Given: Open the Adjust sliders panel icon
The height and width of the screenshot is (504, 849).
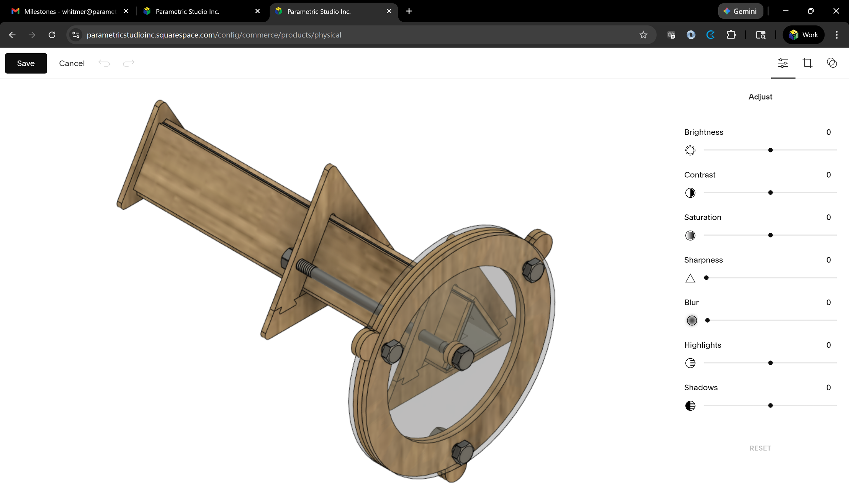Looking at the screenshot, I should [783, 63].
